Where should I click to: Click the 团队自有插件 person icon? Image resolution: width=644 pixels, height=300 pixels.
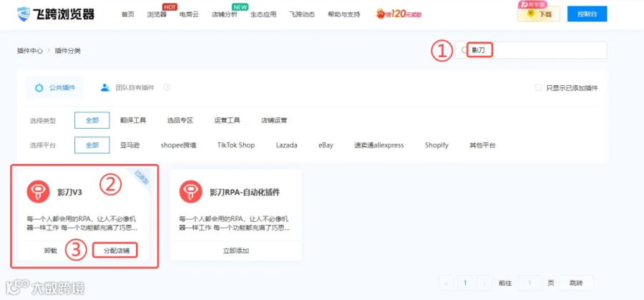[x=106, y=87]
